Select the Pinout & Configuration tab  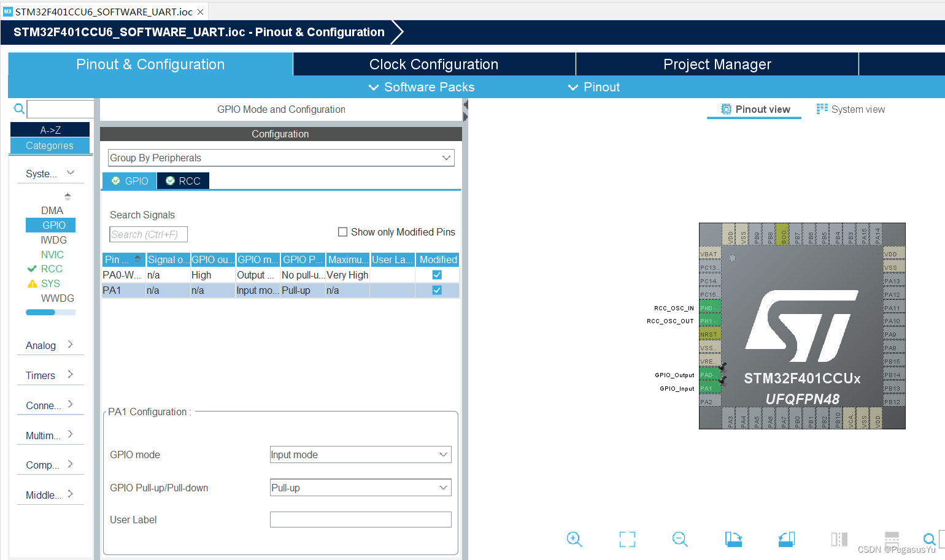pos(150,64)
